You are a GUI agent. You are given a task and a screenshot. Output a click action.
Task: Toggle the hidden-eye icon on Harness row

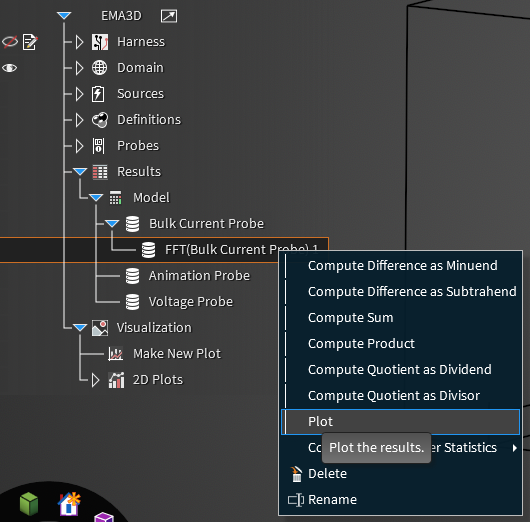pos(10,42)
